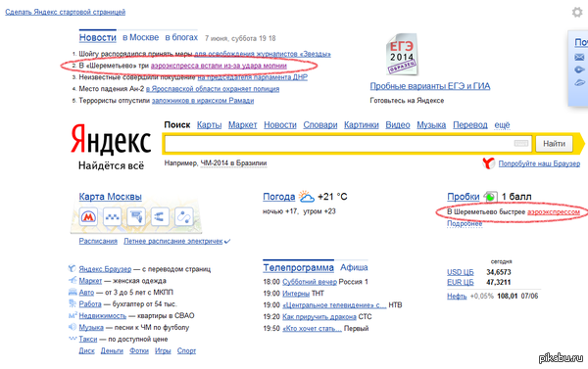Open the Афиша tab
Viewport: 588px width, 369px height.
354,267
